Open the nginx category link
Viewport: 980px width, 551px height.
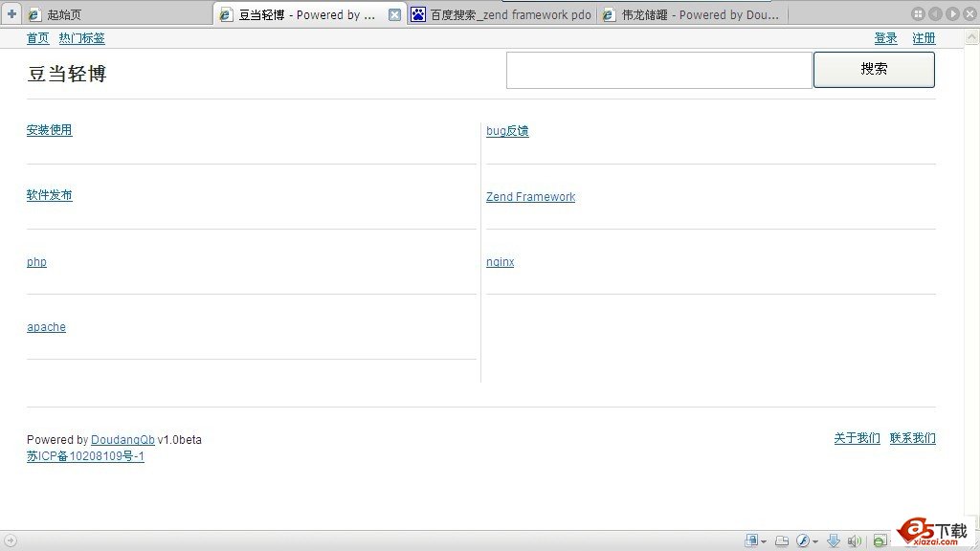[x=500, y=262]
